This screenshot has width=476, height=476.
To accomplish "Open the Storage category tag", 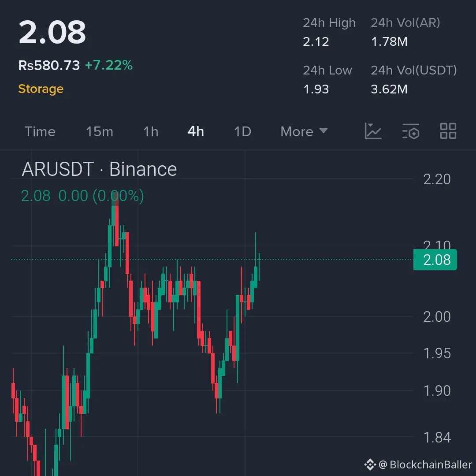I will [x=41, y=89].
